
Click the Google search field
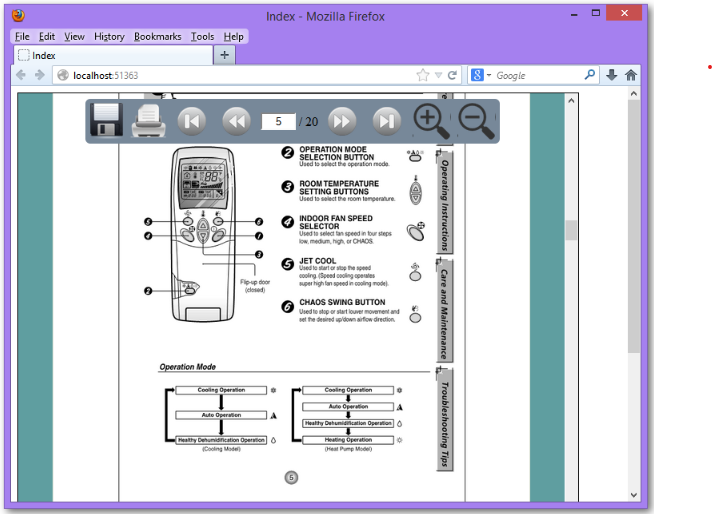(x=539, y=76)
